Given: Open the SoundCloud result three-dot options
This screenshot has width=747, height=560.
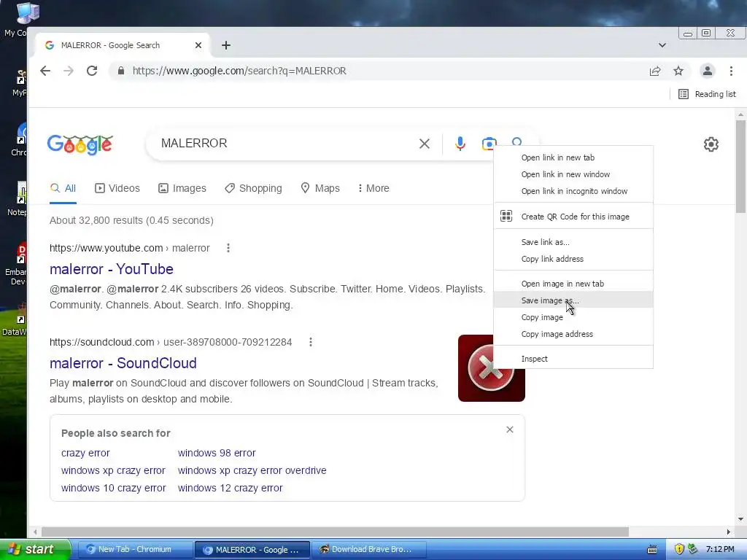Looking at the screenshot, I should coord(311,343).
